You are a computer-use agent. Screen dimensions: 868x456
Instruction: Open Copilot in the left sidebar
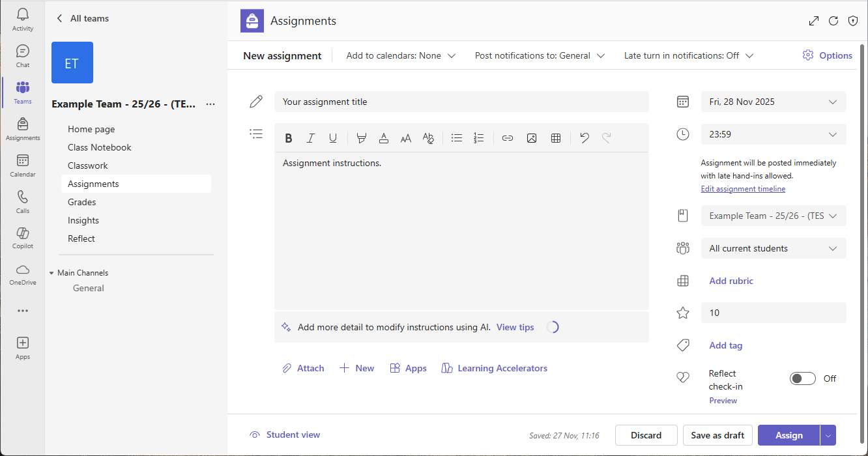click(23, 238)
